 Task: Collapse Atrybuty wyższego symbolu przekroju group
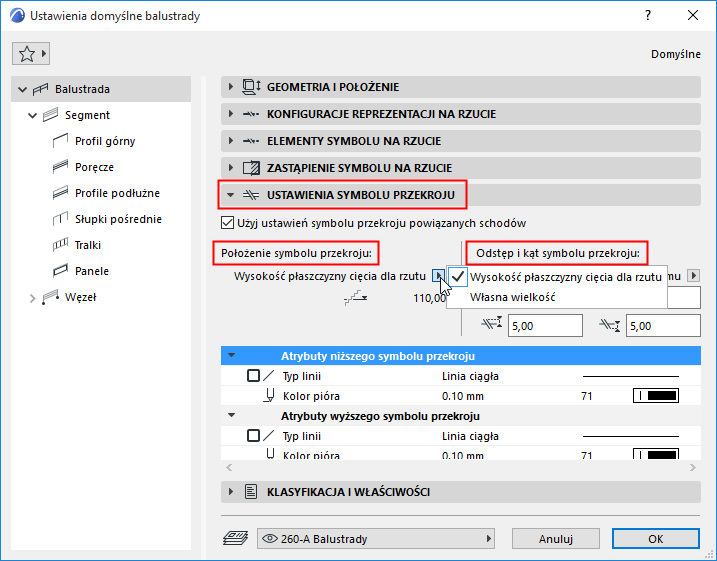pos(231,415)
